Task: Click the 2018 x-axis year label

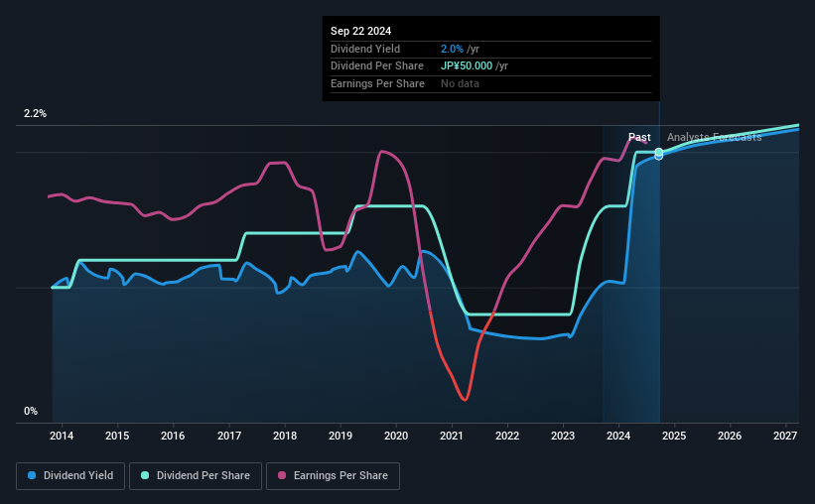Action: pyautogui.click(x=285, y=436)
